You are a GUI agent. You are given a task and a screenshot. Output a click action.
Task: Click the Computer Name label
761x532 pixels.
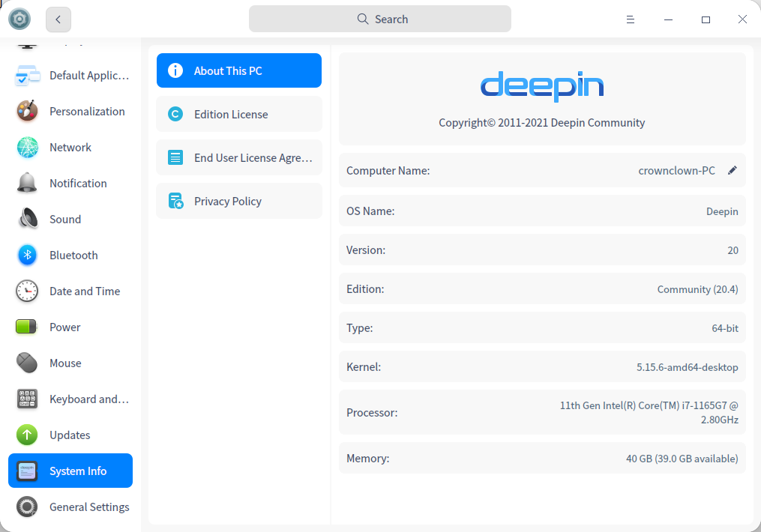pos(388,171)
